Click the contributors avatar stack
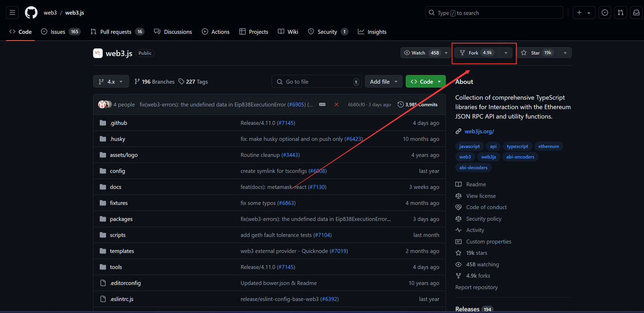 pyautogui.click(x=105, y=105)
